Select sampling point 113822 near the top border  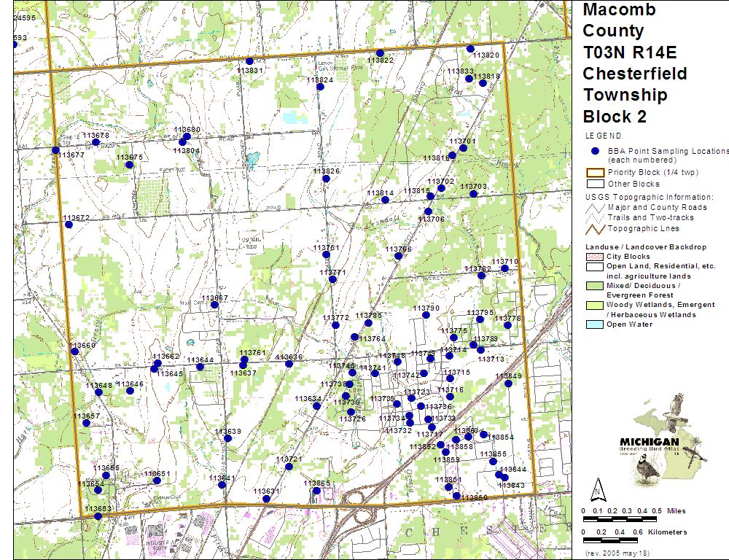(x=380, y=53)
